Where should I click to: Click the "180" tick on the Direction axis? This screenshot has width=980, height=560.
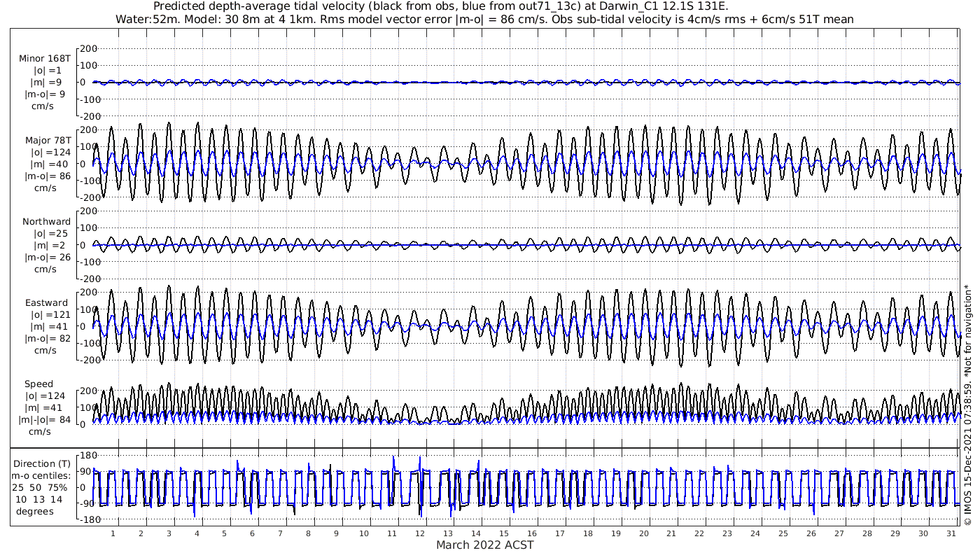87,456
